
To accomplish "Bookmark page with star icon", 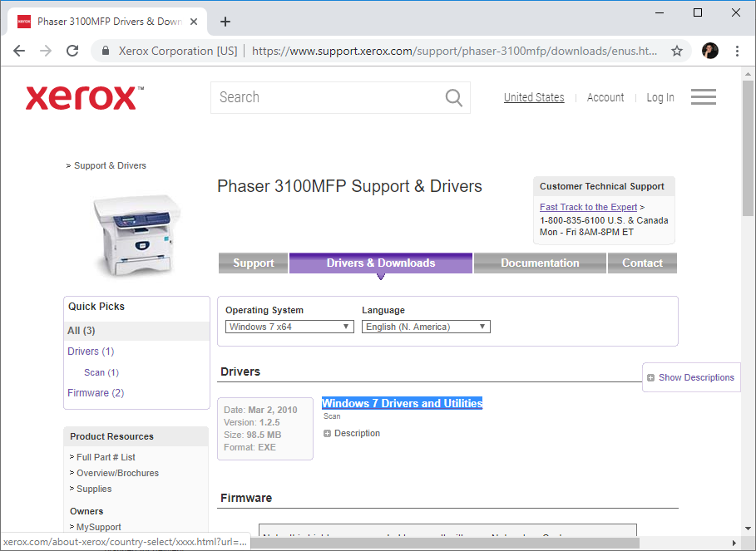I will pos(677,51).
